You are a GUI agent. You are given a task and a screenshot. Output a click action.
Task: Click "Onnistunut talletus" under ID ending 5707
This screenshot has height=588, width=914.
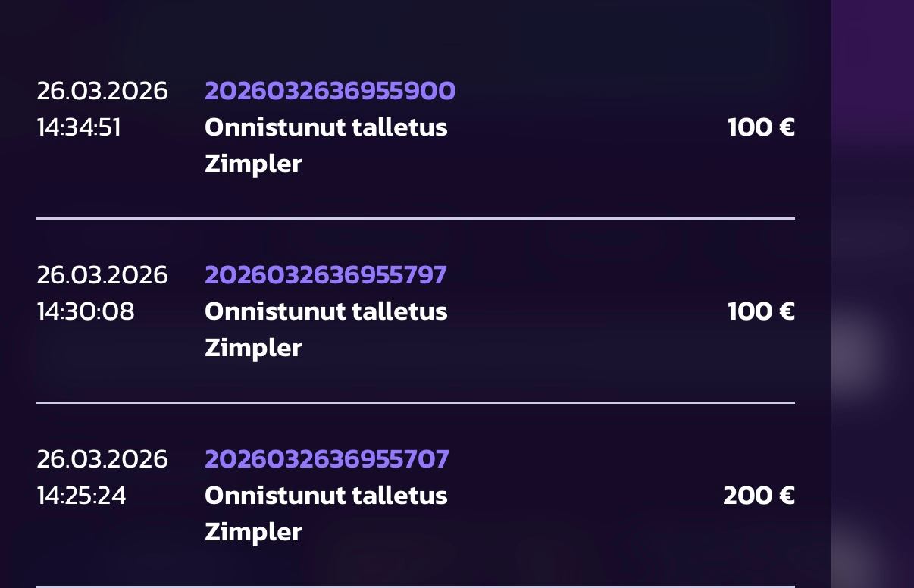click(326, 496)
